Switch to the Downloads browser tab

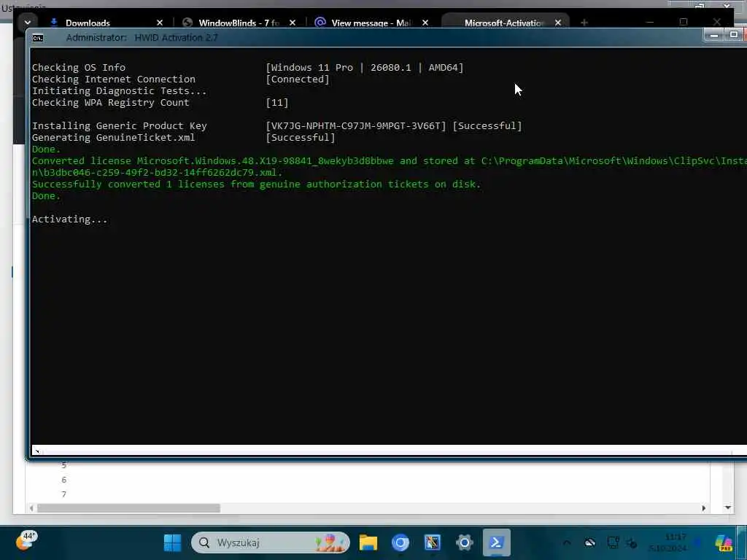(x=88, y=23)
